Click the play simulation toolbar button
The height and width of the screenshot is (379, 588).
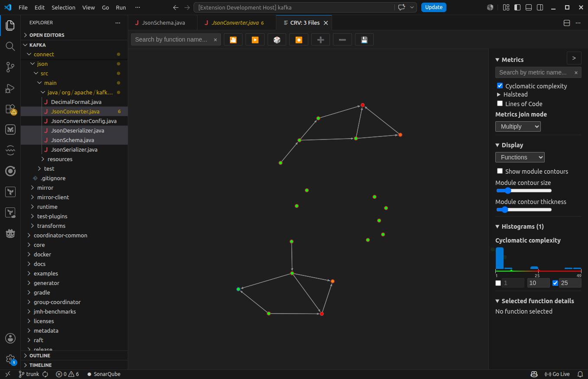[255, 39]
